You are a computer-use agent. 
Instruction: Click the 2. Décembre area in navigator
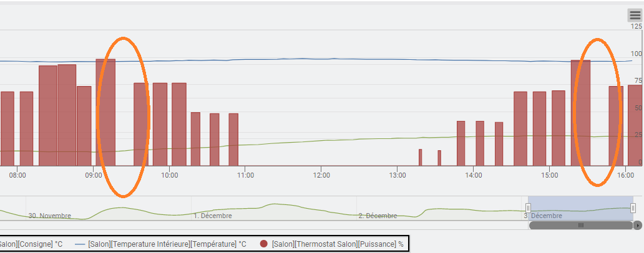click(378, 216)
